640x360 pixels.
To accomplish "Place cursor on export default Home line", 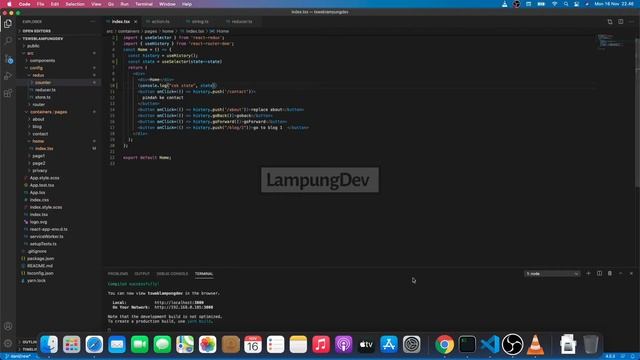I will click(x=147, y=158).
